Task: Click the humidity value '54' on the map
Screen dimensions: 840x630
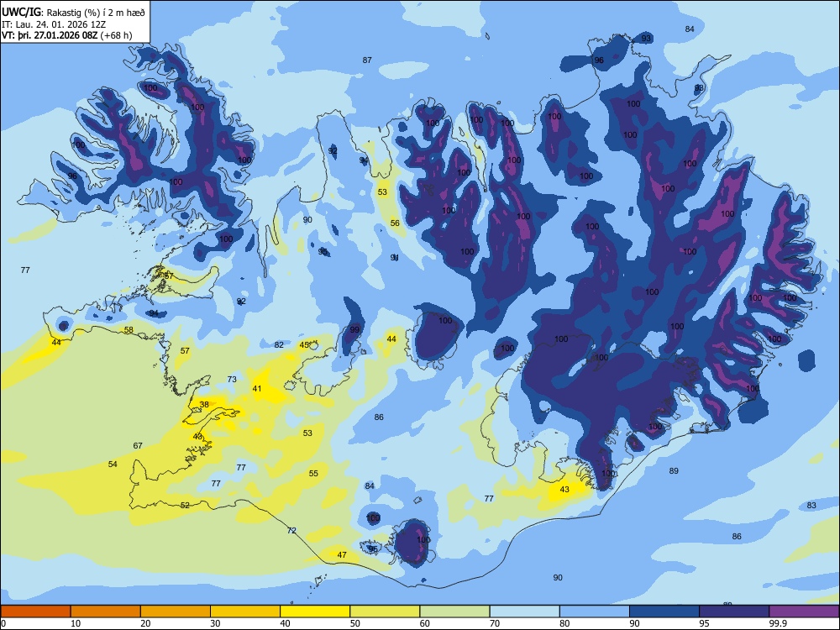Action: coord(113,464)
